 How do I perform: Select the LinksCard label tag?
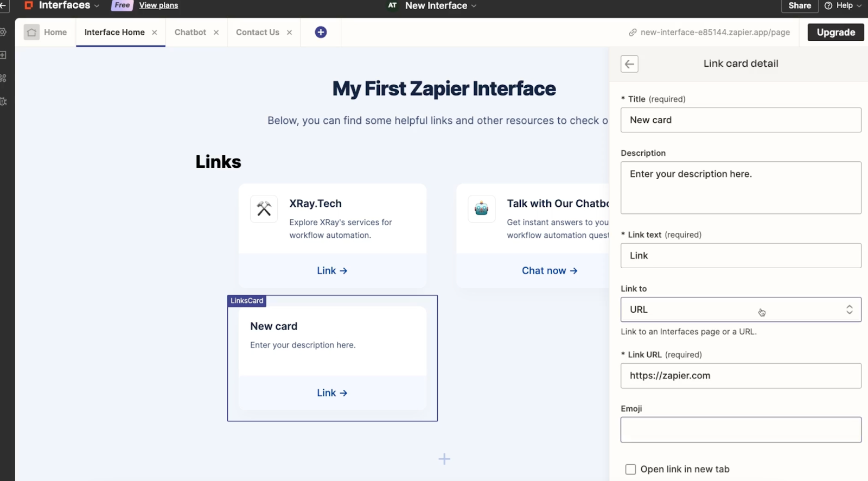[247, 301]
